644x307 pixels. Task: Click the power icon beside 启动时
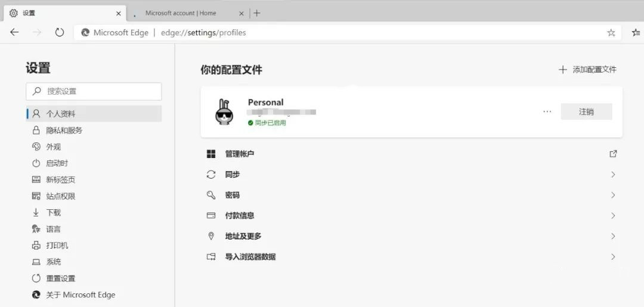[36, 163]
